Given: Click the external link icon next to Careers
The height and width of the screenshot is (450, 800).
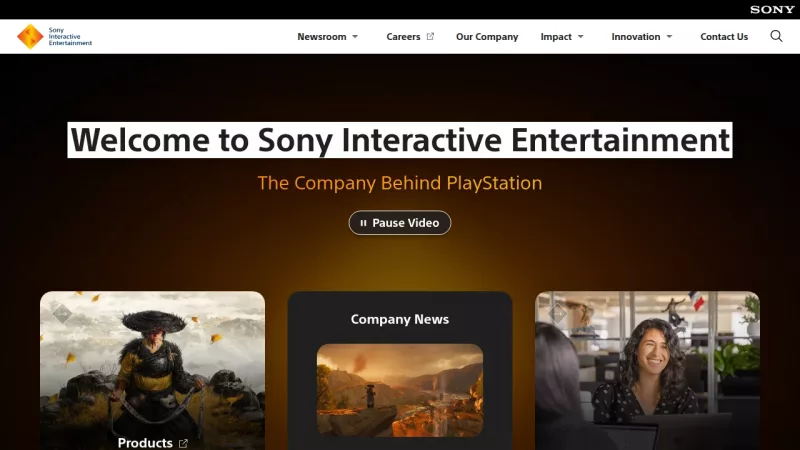Looking at the screenshot, I should [430, 36].
